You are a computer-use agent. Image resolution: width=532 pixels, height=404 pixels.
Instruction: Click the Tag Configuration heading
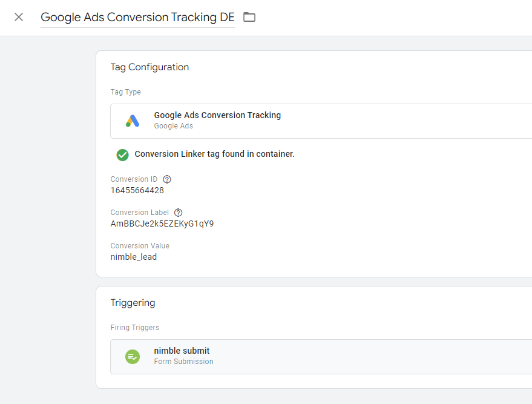click(x=149, y=67)
